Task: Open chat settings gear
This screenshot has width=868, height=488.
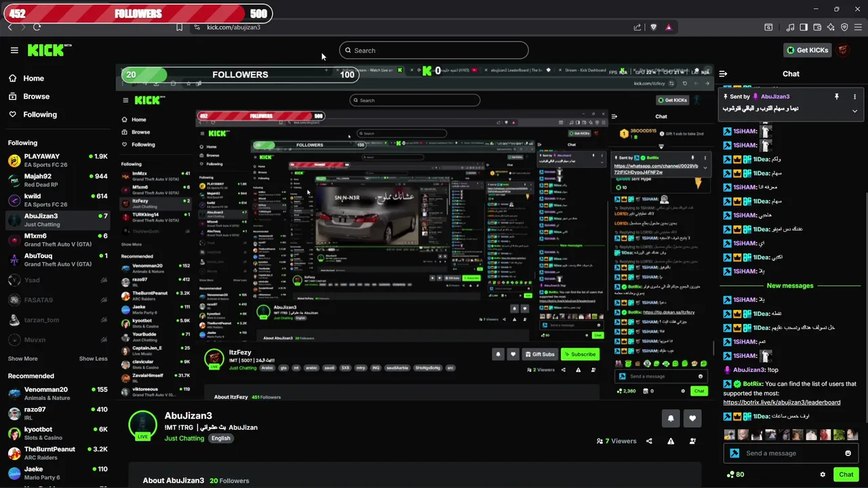Action: pyautogui.click(x=823, y=474)
